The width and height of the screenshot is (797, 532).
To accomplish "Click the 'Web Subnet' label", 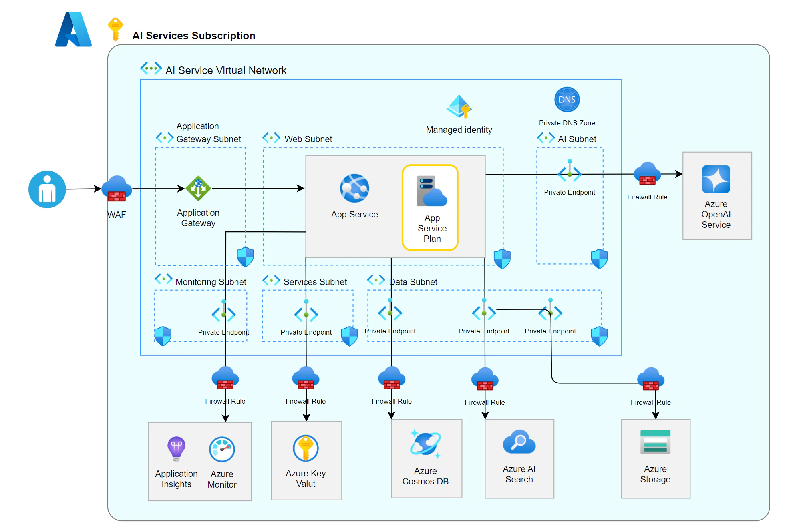I will point(308,139).
